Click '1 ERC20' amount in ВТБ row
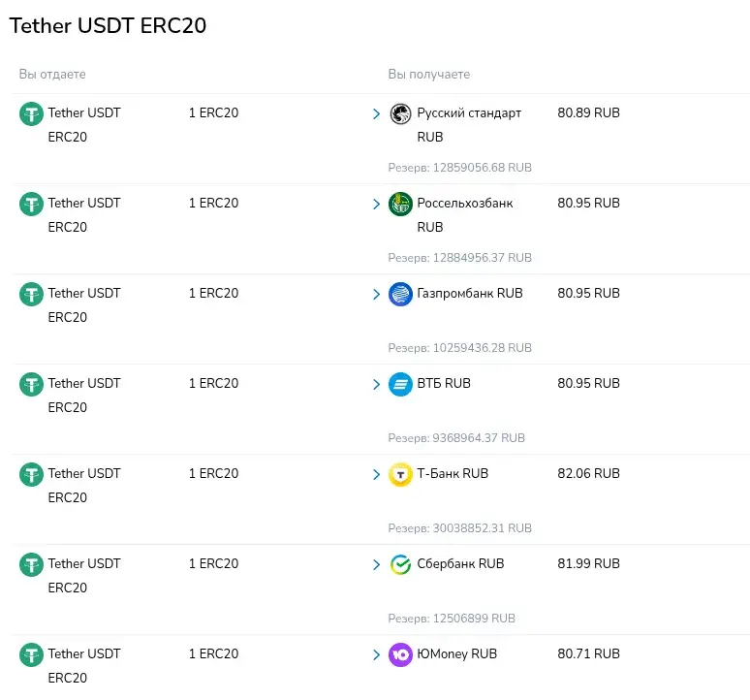 213,383
